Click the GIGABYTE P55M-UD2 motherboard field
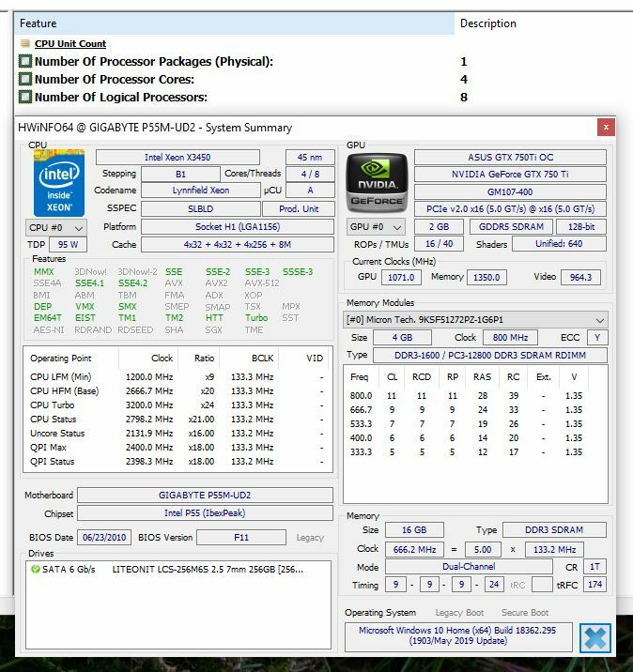This screenshot has width=633, height=672. (205, 495)
